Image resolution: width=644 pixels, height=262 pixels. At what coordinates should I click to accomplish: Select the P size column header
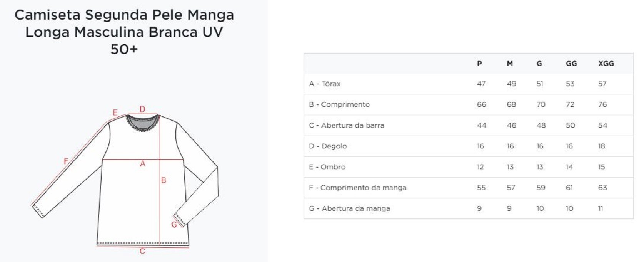tap(479, 64)
